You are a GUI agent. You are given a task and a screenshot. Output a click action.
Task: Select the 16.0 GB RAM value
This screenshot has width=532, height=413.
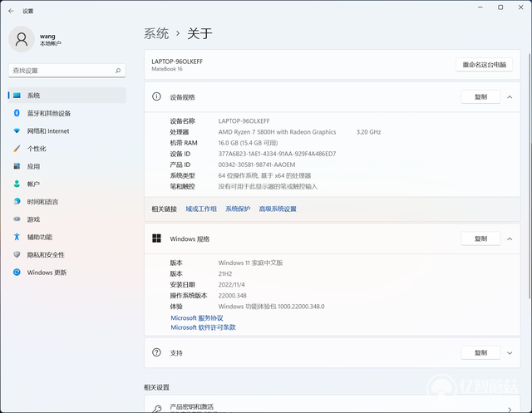(x=248, y=143)
